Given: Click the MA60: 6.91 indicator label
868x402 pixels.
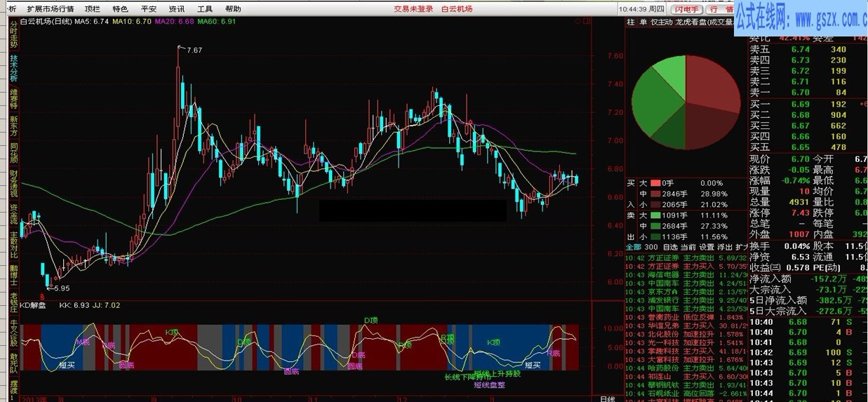Looking at the screenshot, I should [x=218, y=22].
